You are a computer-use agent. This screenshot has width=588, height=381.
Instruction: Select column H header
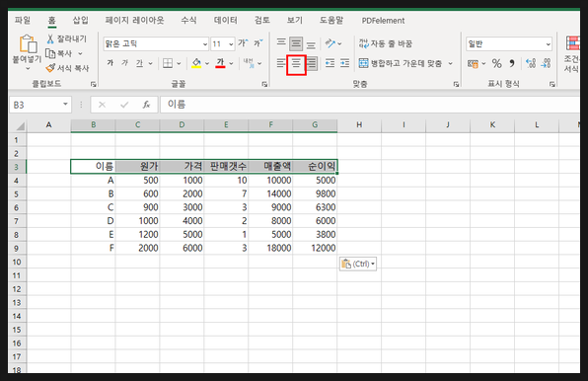(359, 125)
